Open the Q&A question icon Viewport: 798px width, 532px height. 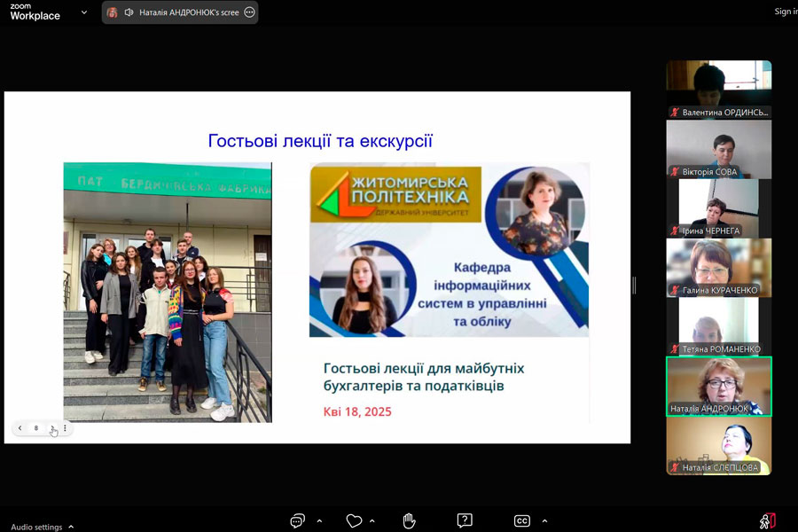(x=465, y=520)
